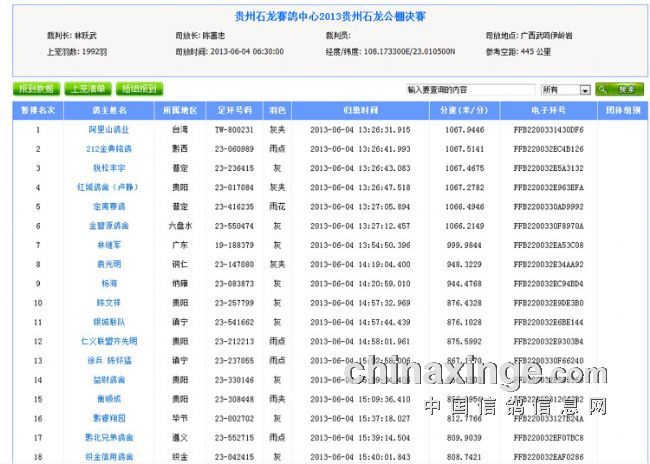Open the 上笼清单 tab

(x=88, y=89)
